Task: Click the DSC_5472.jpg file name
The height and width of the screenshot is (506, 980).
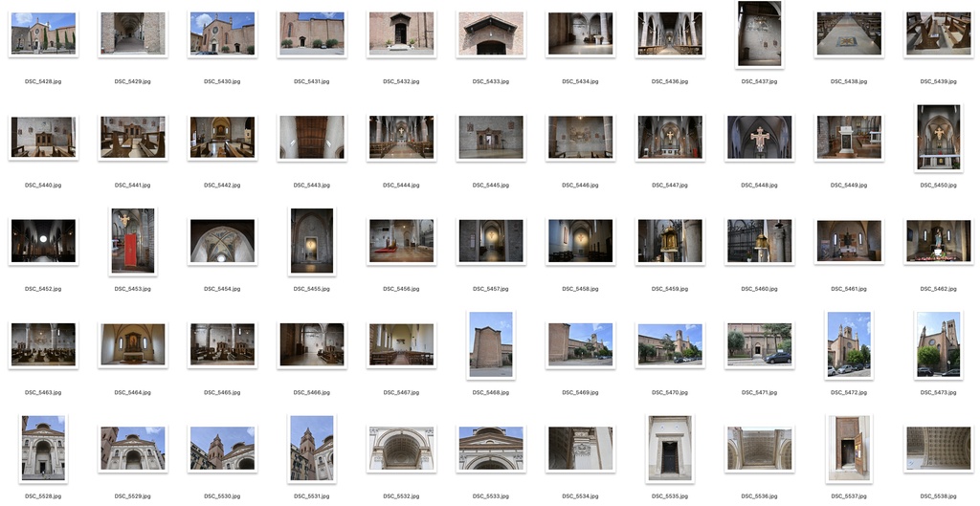Action: (849, 393)
